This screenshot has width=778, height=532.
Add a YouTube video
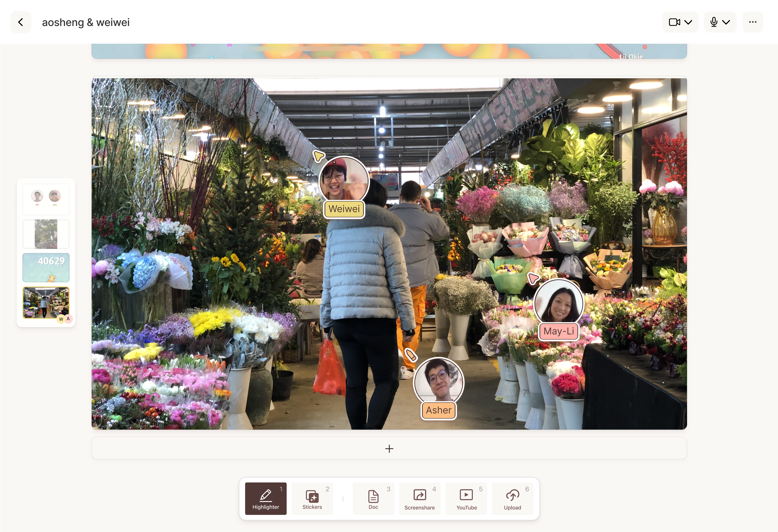(466, 498)
